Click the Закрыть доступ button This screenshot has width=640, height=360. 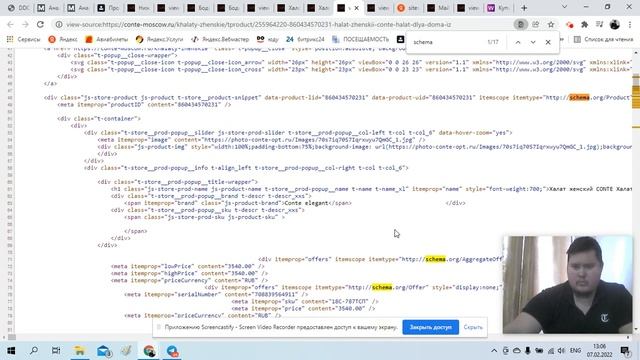point(431,327)
